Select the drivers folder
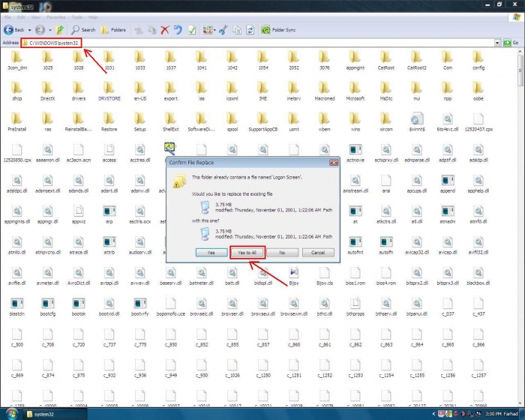 click(78, 91)
